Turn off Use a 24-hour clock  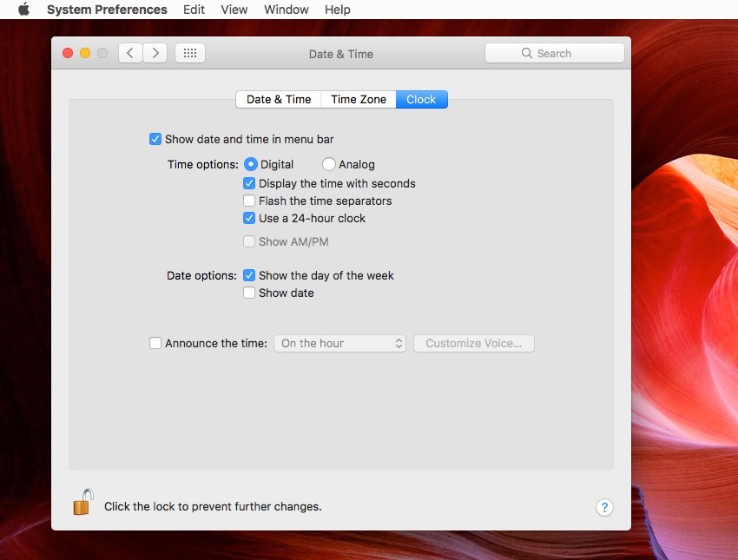point(249,218)
